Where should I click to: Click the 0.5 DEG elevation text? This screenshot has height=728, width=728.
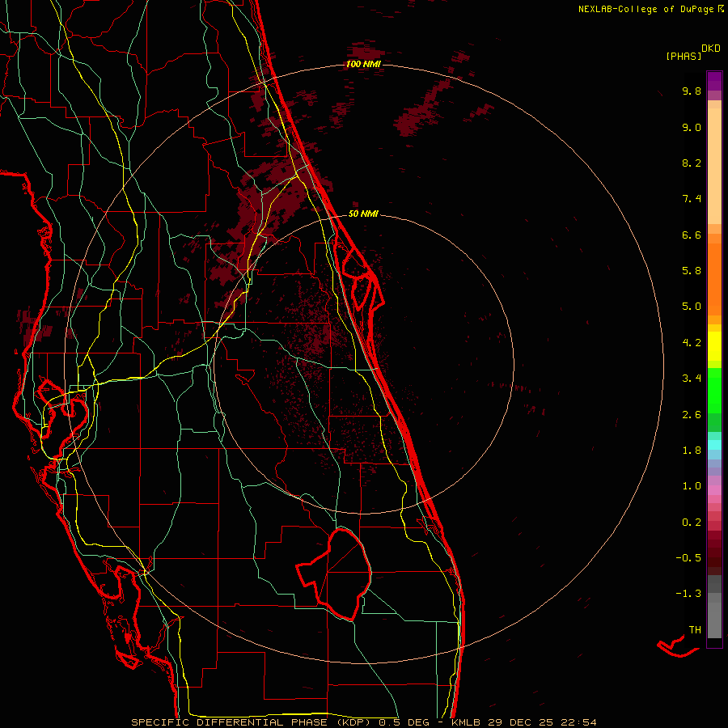(x=404, y=722)
